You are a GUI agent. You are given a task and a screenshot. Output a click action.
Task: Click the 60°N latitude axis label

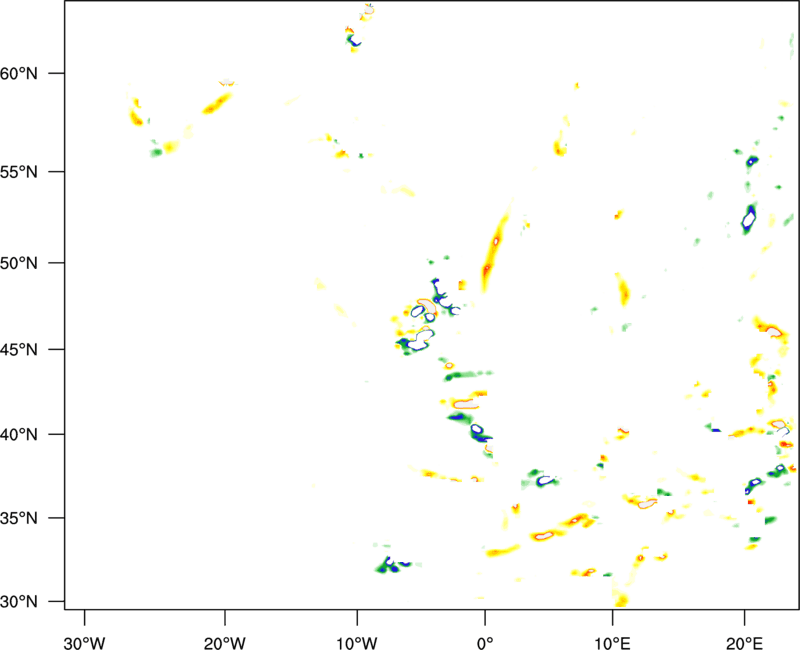[x=19, y=73]
